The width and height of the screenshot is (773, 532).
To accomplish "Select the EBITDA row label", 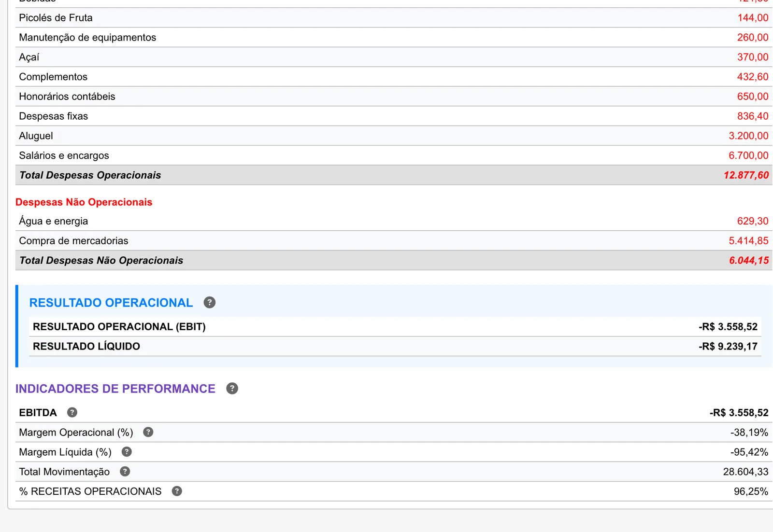I will pyautogui.click(x=38, y=413).
